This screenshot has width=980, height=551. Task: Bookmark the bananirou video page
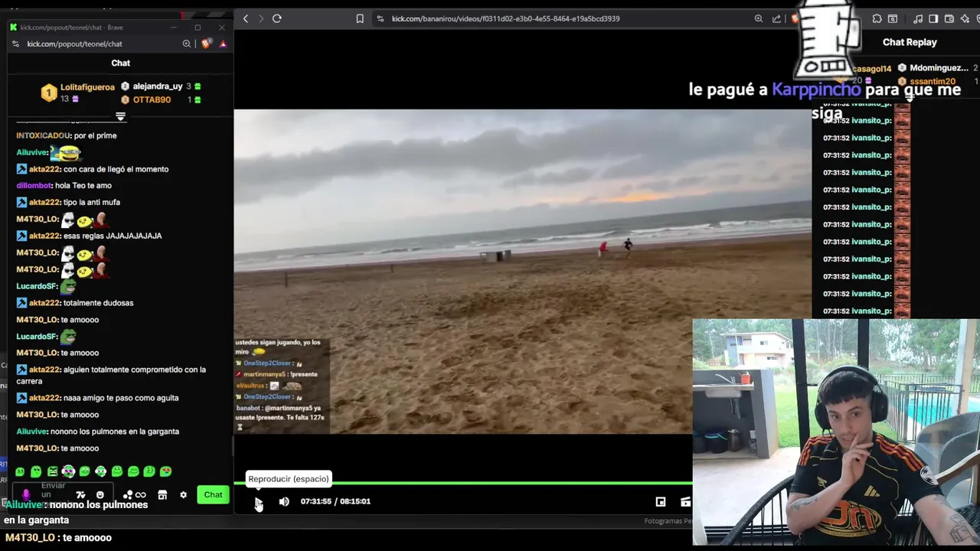360,18
